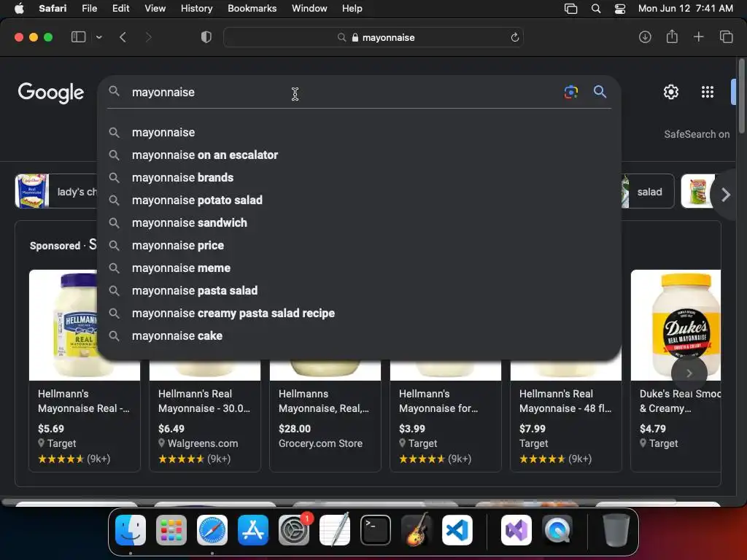Select suggestion 'mayonnaise cake'
747x560 pixels.
(x=359, y=335)
